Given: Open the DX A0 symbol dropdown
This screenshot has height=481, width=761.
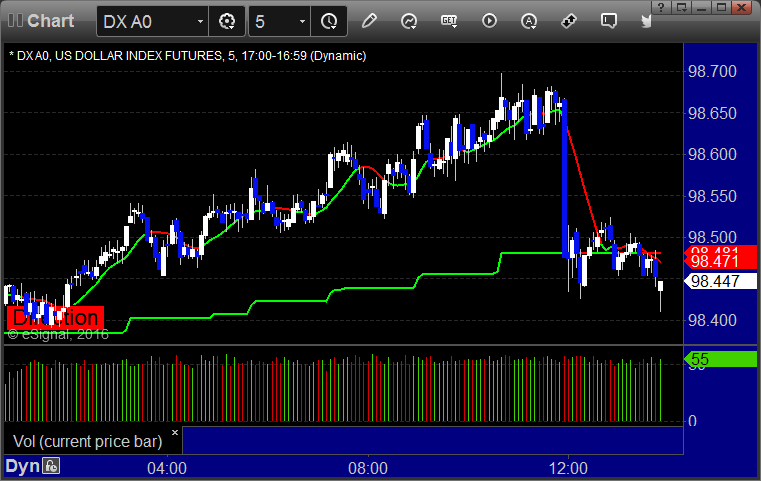Looking at the screenshot, I should [x=199, y=21].
